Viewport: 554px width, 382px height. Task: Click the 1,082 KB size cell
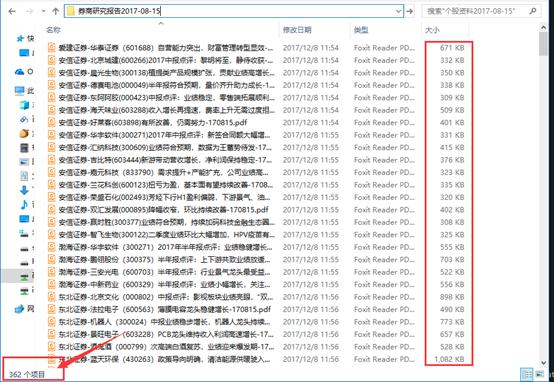click(449, 359)
